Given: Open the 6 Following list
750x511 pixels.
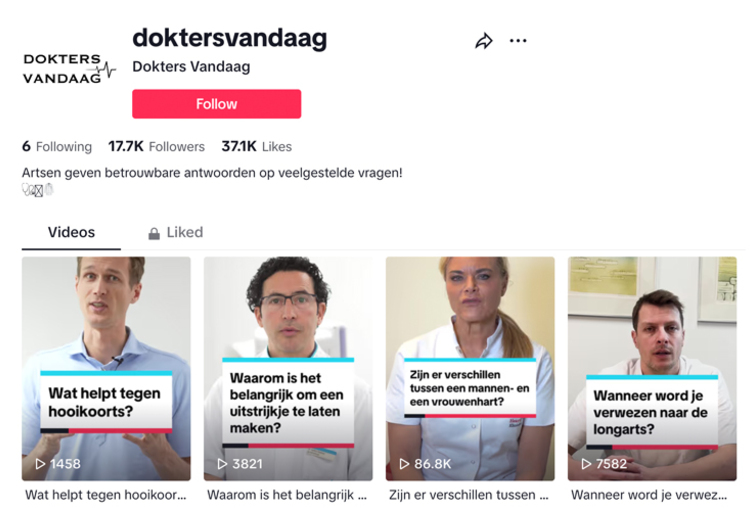Looking at the screenshot, I should click(57, 146).
